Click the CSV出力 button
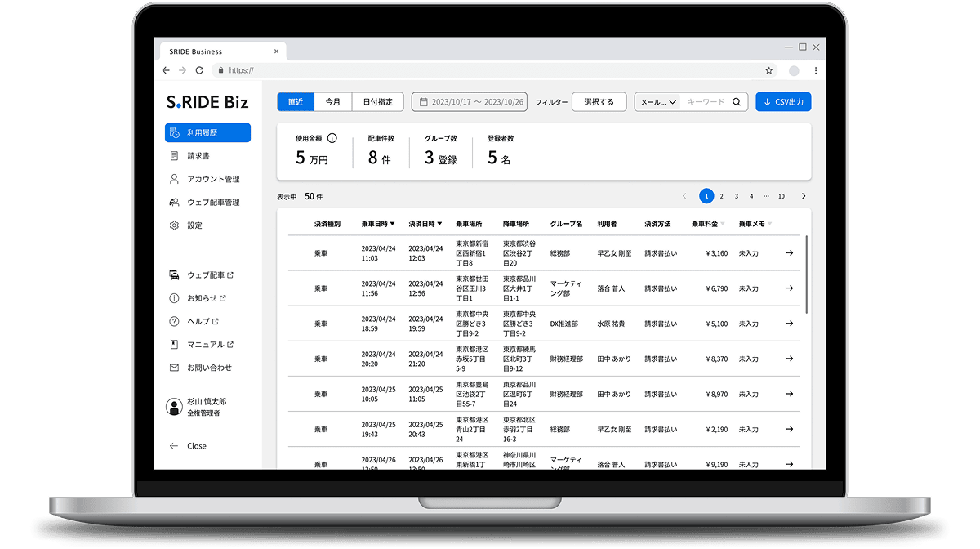Viewport: 980px width, 549px height. [783, 102]
